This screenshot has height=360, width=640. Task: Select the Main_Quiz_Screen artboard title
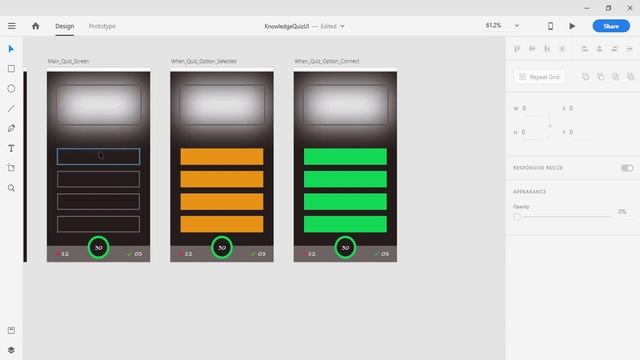coord(68,61)
